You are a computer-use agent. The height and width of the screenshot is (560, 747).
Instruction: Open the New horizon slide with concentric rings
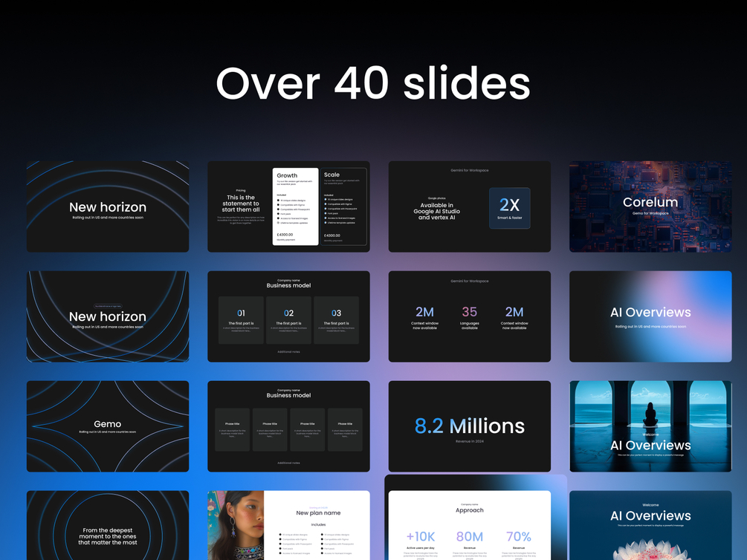point(108,206)
